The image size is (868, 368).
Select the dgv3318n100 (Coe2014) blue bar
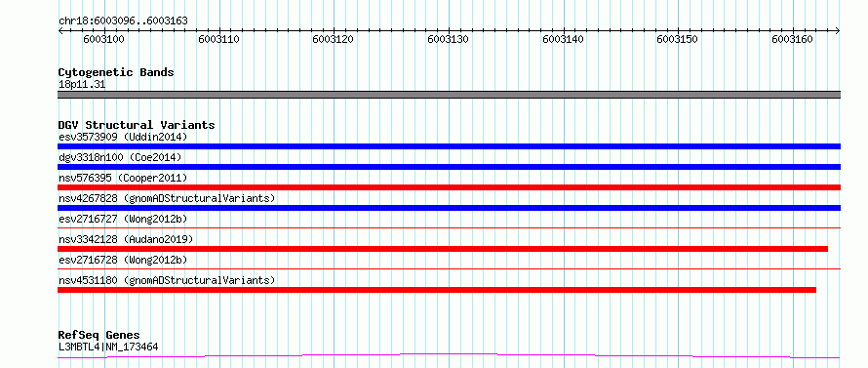click(x=449, y=167)
